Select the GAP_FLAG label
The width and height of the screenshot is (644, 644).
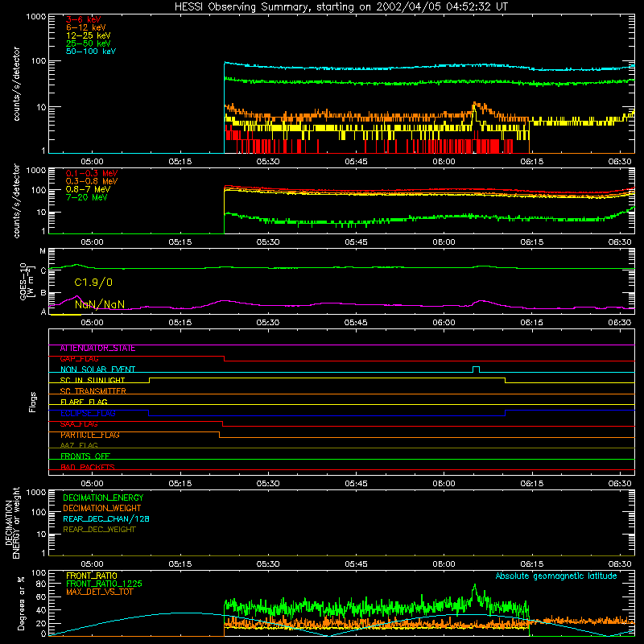point(79,359)
